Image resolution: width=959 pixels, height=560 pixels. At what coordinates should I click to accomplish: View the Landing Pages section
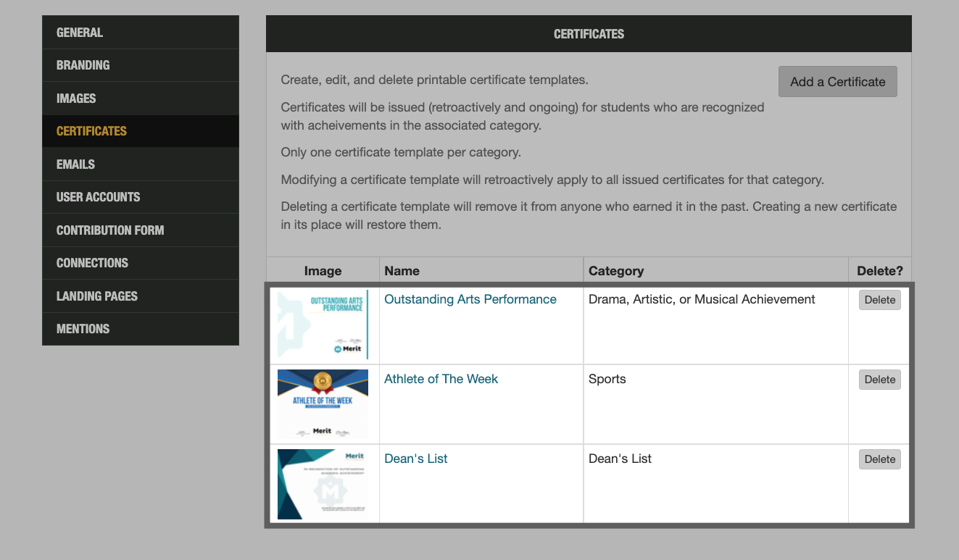tap(96, 296)
